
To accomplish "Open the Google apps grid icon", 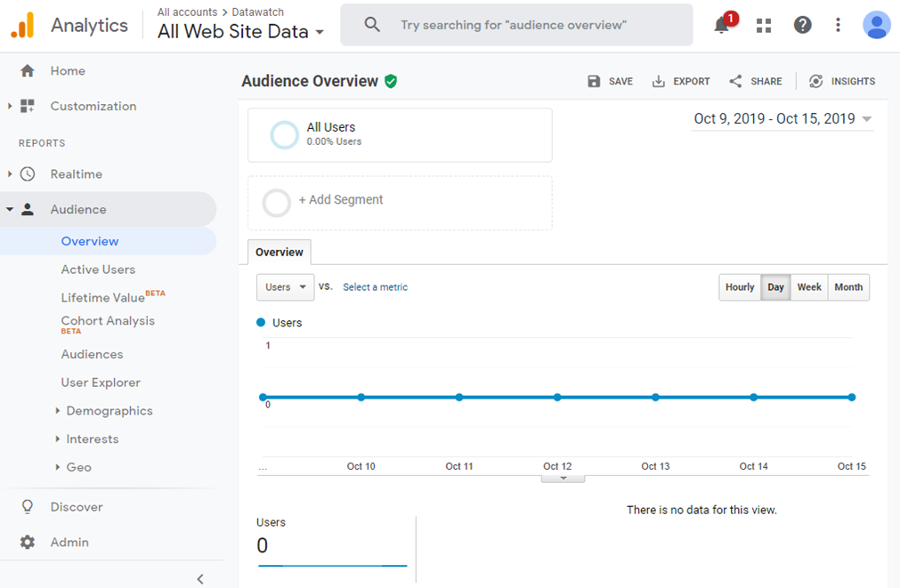I will coord(763,25).
